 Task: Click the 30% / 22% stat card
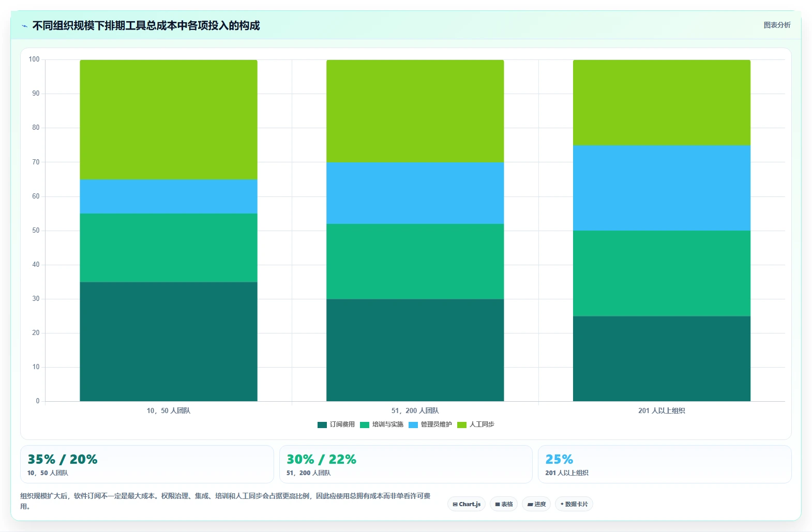(406, 464)
